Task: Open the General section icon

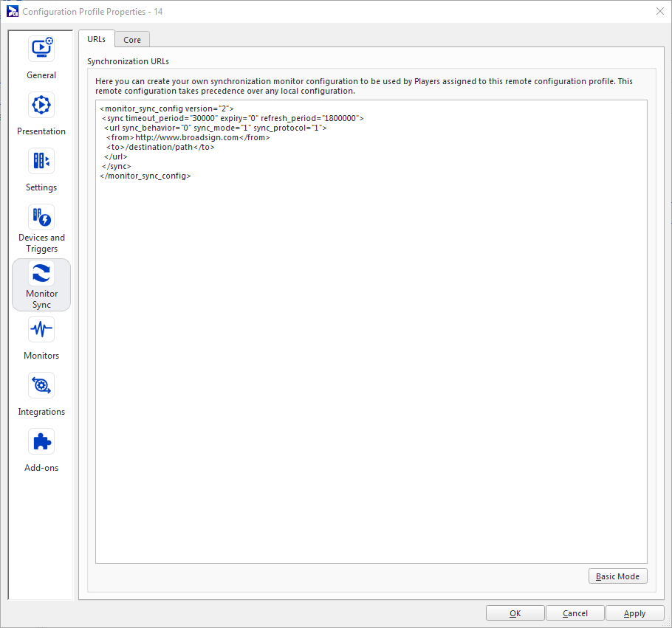Action: tap(41, 49)
